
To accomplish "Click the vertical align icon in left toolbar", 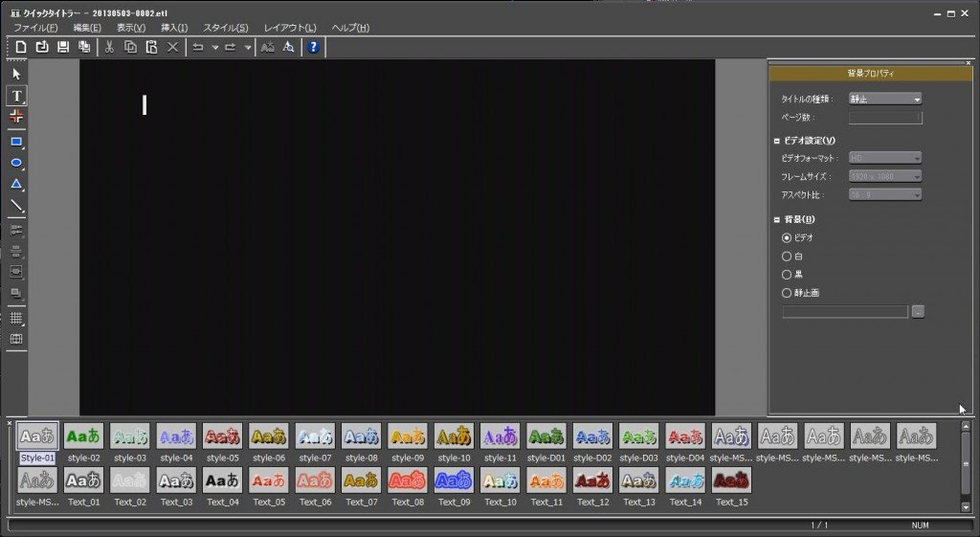I will point(17,252).
